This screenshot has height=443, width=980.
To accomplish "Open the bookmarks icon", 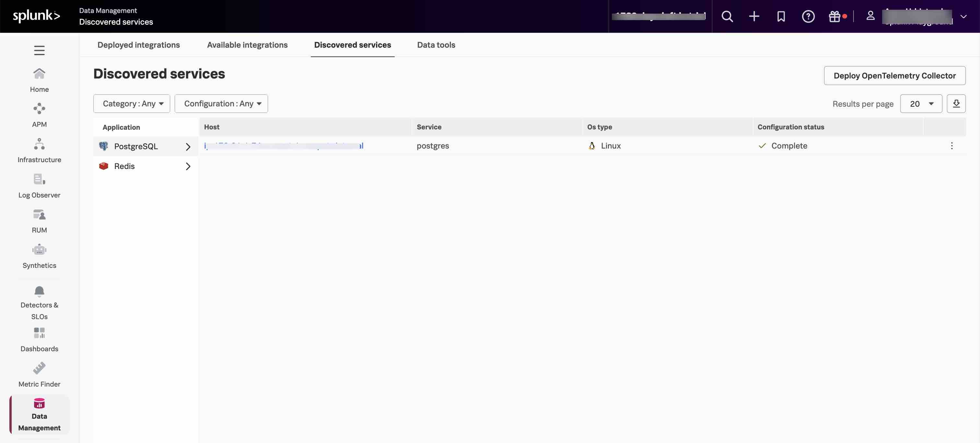I will 781,16.
